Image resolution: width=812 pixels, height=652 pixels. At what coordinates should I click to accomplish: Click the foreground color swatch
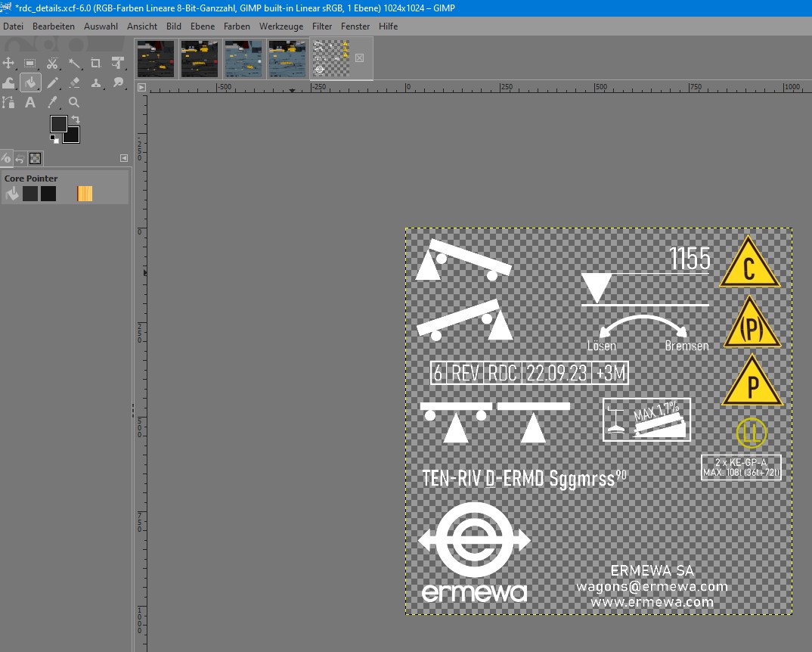58,124
